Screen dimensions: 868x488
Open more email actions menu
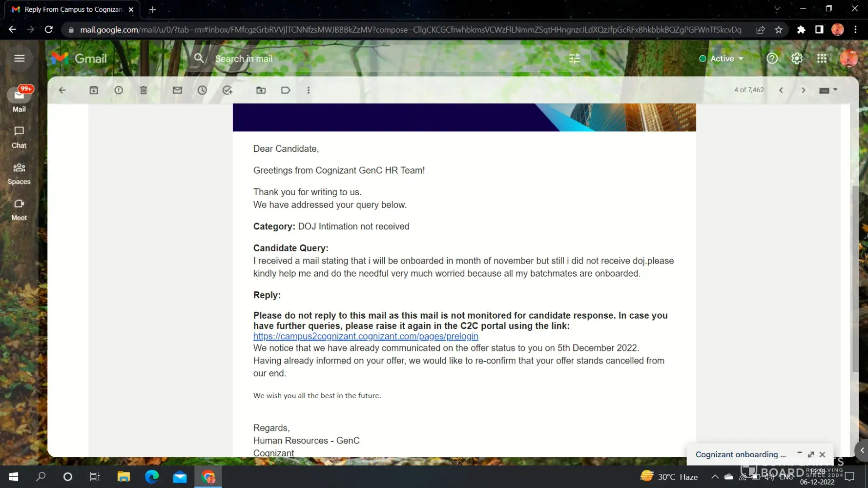click(x=309, y=90)
